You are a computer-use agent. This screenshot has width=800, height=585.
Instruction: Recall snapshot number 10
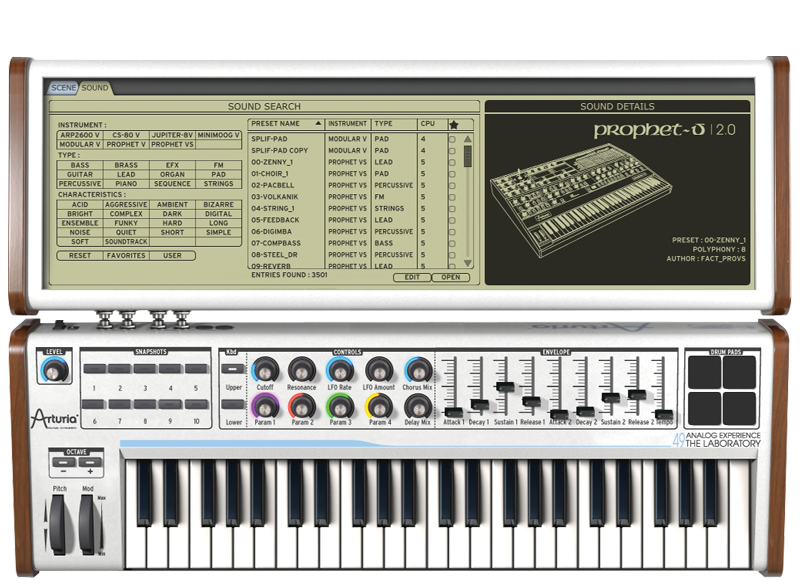(196, 404)
